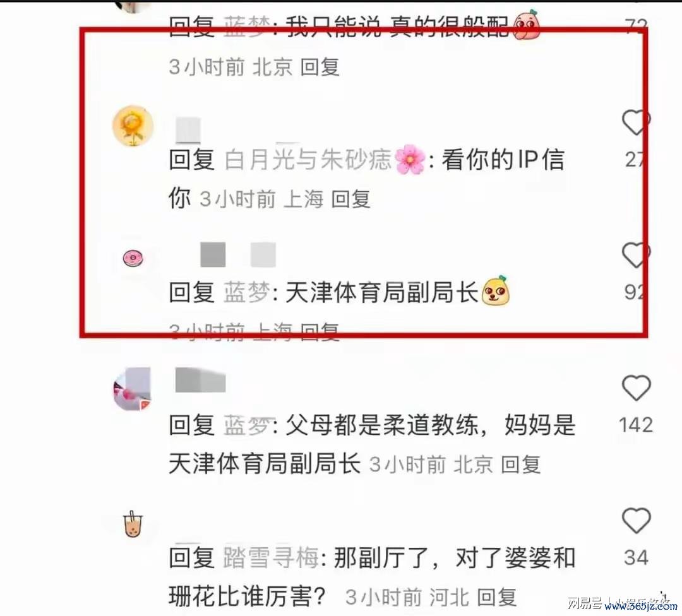Tap the blurred username beside sunflower avatar
Image resolution: width=682 pixels, height=616 pixels.
[188, 129]
